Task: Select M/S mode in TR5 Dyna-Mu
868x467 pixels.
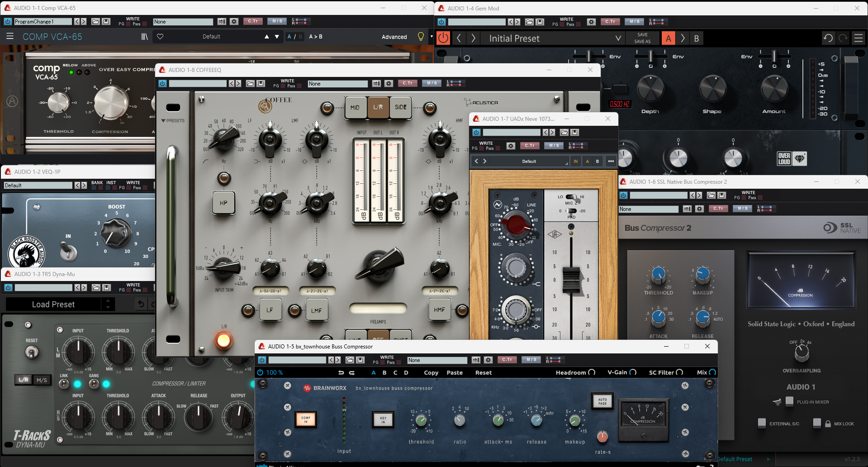Action: click(x=42, y=380)
